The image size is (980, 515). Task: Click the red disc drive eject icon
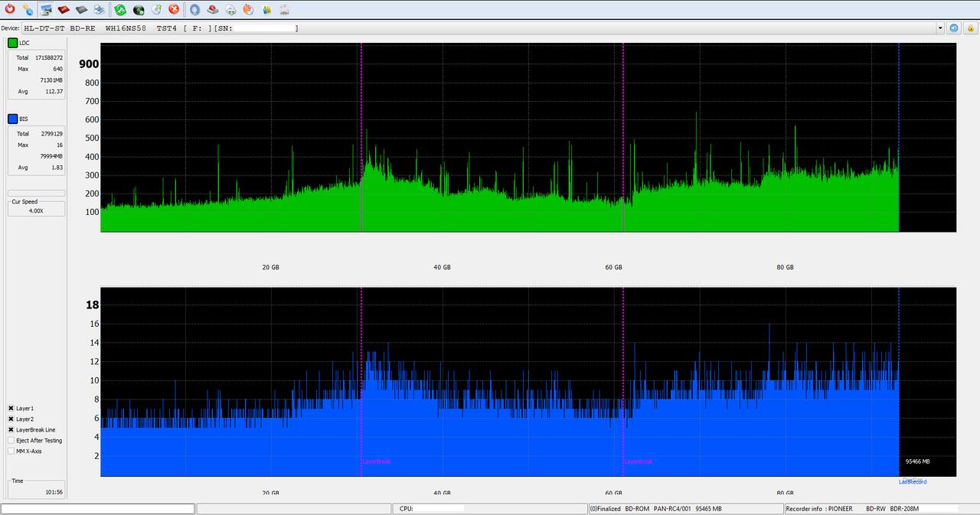[213, 9]
